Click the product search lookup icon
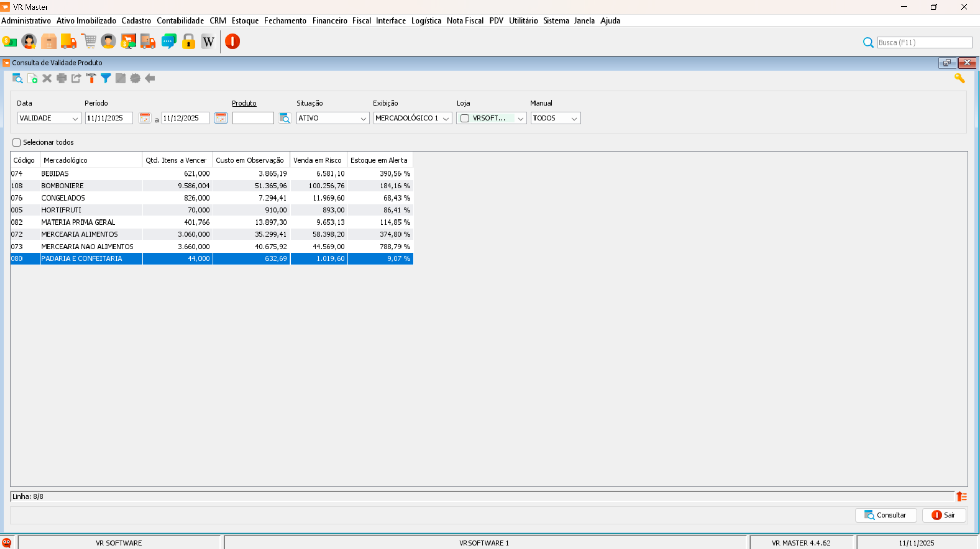Image resolution: width=980 pixels, height=549 pixels. pos(284,118)
